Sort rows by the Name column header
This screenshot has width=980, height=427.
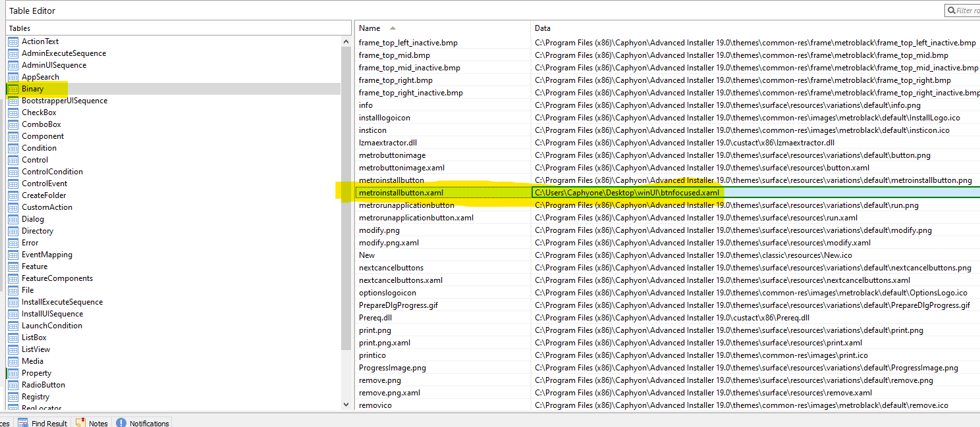(x=370, y=28)
